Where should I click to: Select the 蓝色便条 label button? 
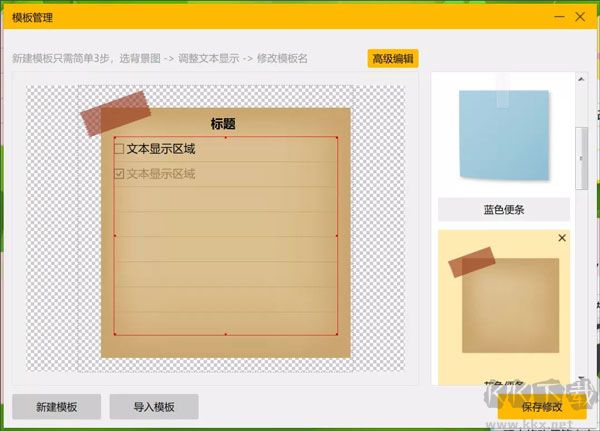(504, 209)
